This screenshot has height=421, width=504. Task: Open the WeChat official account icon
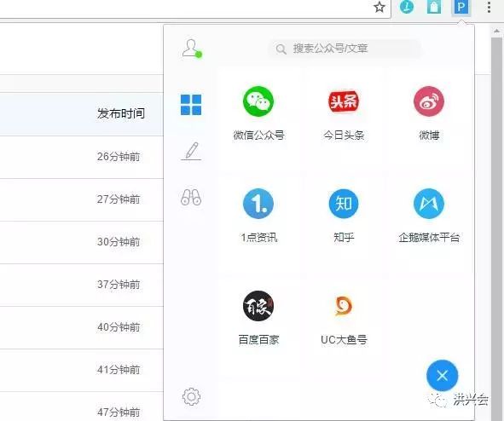(258, 101)
